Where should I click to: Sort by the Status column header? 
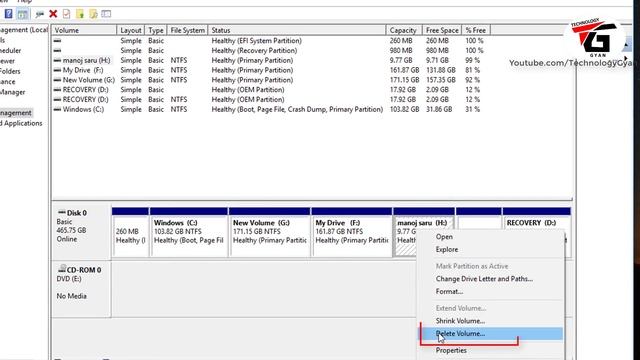pyautogui.click(x=297, y=30)
